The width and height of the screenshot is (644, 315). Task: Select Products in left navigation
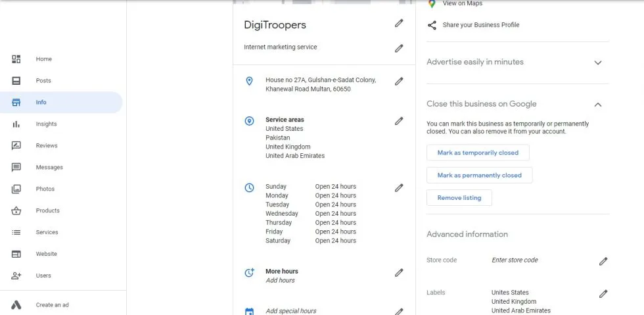[47, 211]
